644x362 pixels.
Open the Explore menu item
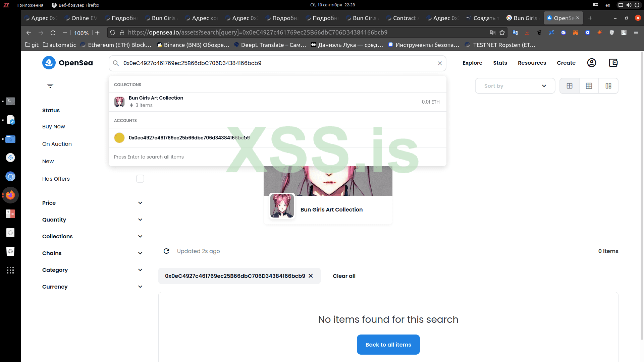[472, 63]
